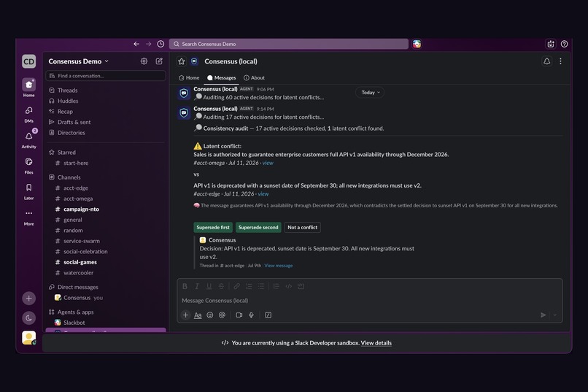
Task: Go forward with the right arrow
Action: (149, 44)
